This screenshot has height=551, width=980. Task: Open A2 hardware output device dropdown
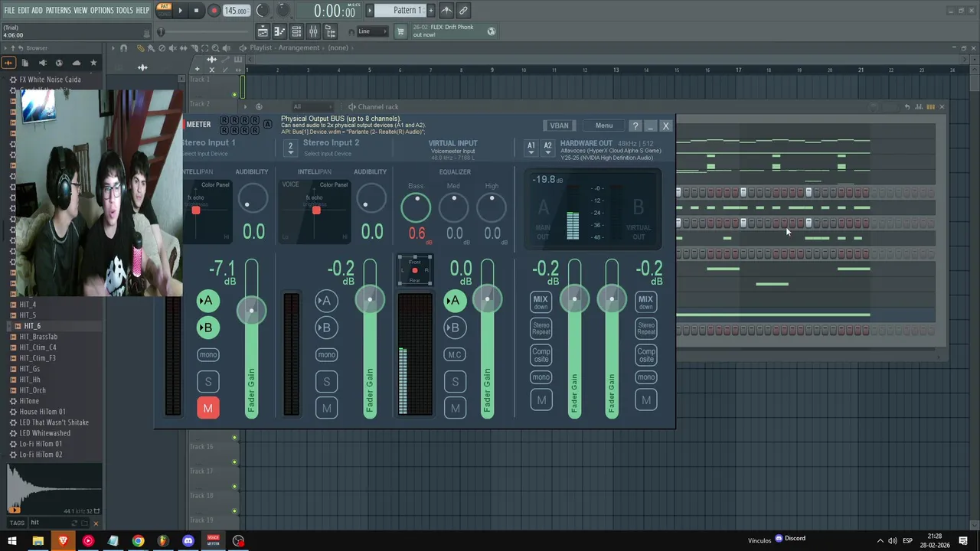547,147
